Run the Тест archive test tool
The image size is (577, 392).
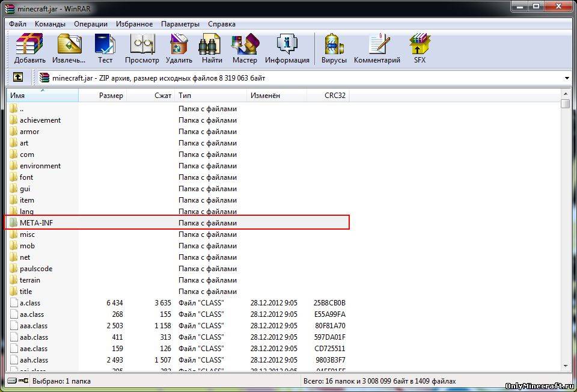pos(105,48)
